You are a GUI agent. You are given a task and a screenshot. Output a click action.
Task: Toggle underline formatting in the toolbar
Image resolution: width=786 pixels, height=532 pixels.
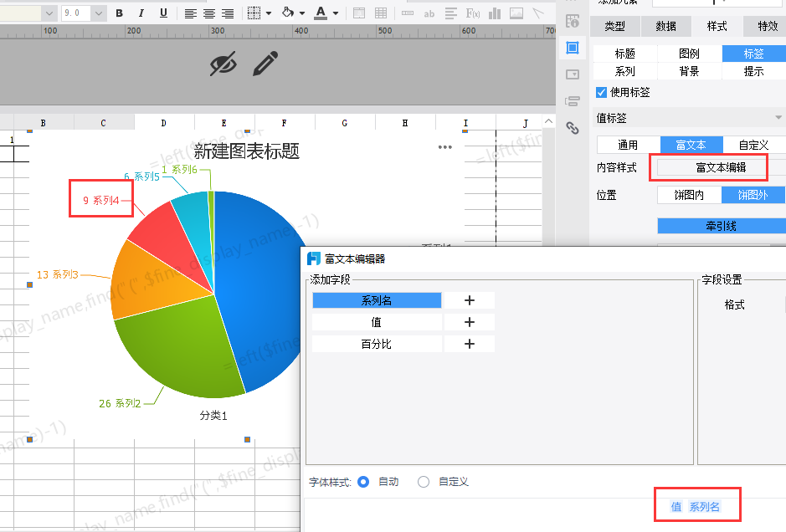[163, 13]
